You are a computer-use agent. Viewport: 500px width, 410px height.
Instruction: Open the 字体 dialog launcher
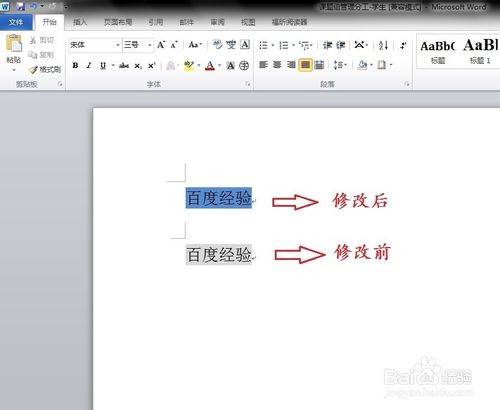point(248,84)
